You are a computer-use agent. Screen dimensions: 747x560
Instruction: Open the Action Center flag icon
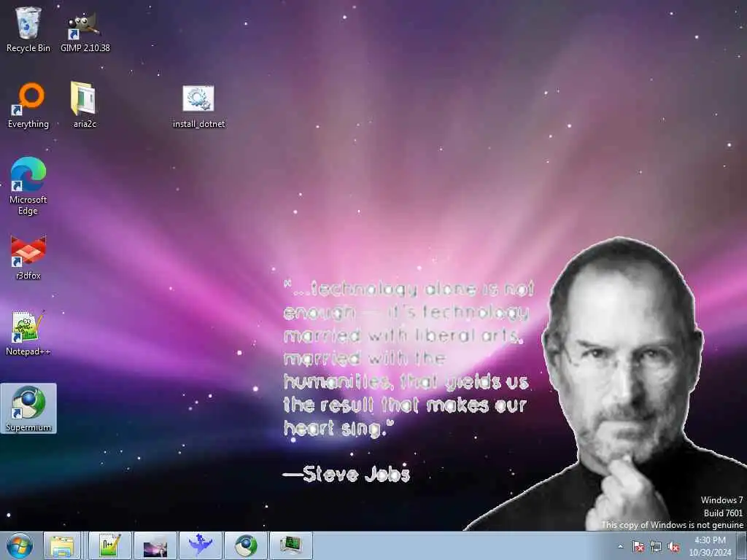coord(638,546)
